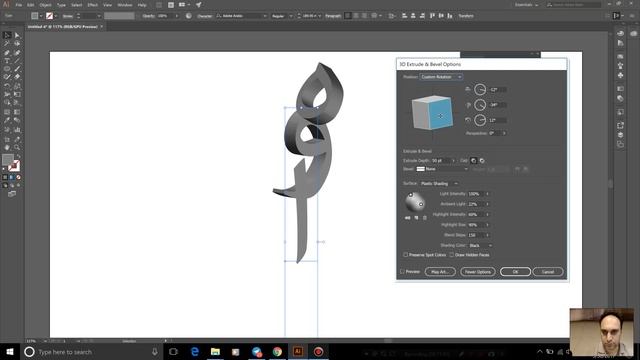Open Google Chrome from the taskbar

277,351
